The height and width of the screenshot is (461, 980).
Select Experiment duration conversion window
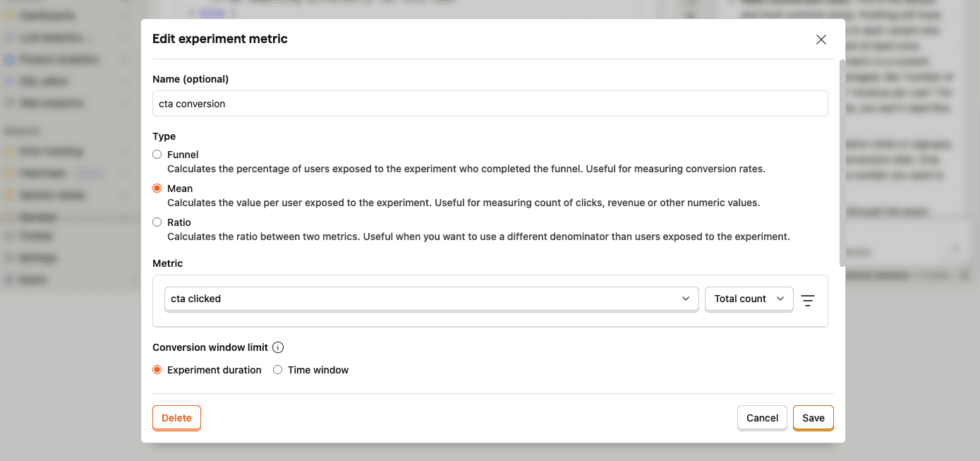(x=157, y=370)
